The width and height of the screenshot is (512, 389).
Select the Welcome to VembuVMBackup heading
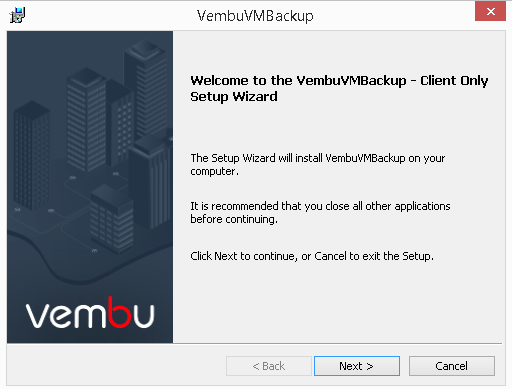[339, 88]
